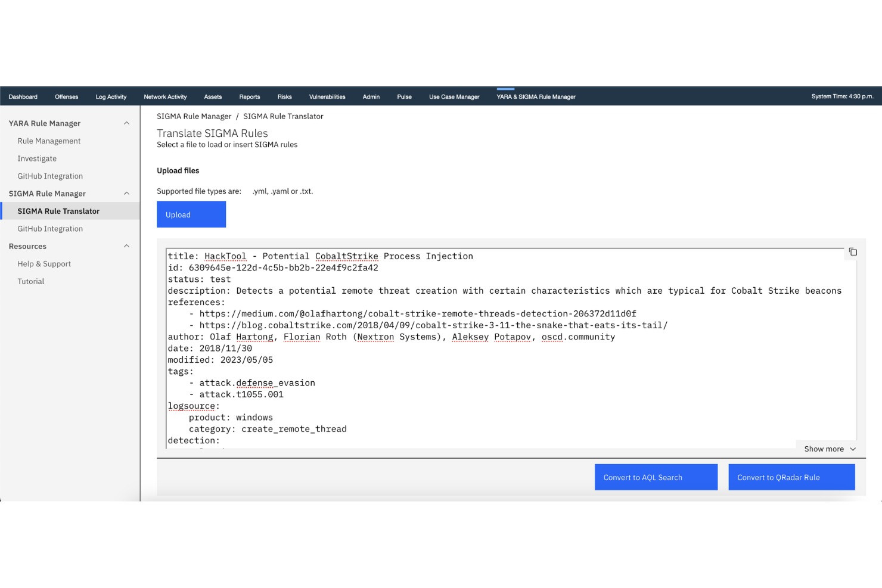Open Rule Management in sidebar
Image resolution: width=882 pixels, height=588 pixels.
[x=49, y=141]
